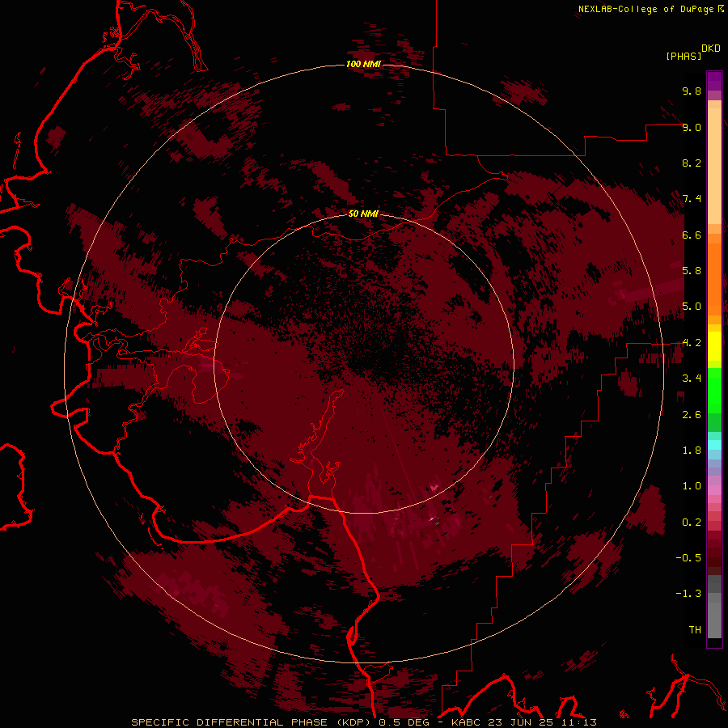
Task: Click the 0.5 DEG tilt text in caption
Action: point(404,722)
